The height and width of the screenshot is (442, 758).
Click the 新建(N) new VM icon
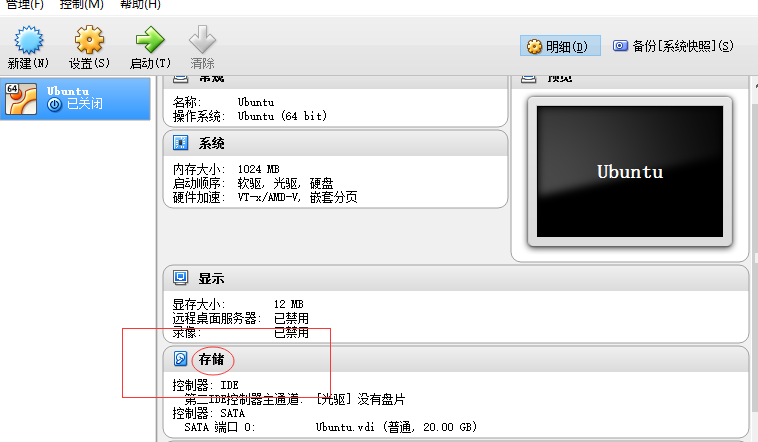click(x=29, y=40)
